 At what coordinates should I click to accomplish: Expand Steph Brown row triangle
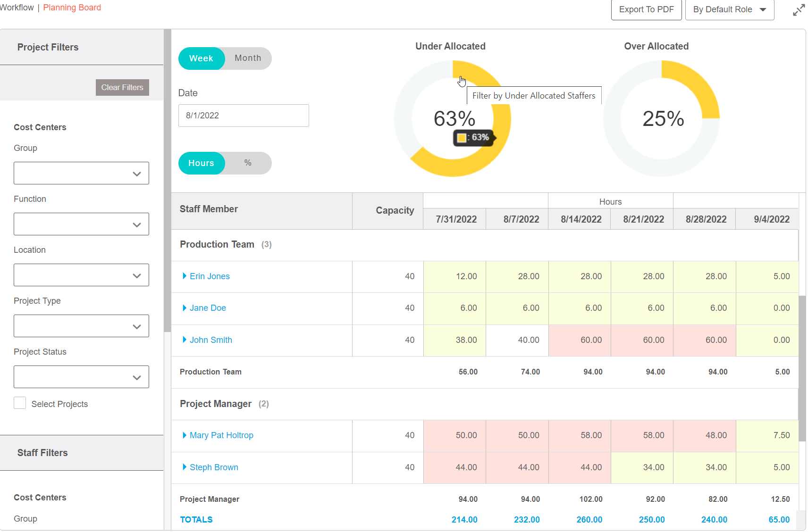[185, 467]
